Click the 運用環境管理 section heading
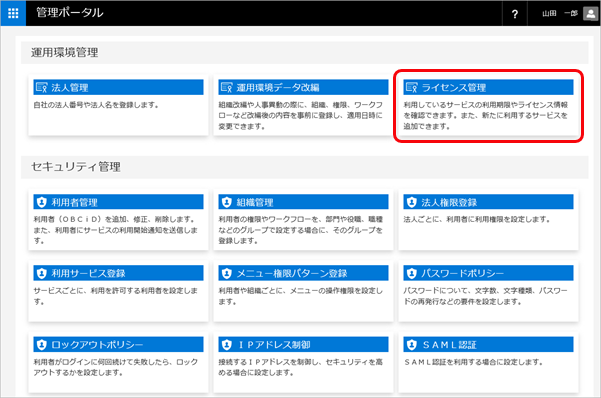This screenshot has height=398, width=601. click(x=64, y=53)
